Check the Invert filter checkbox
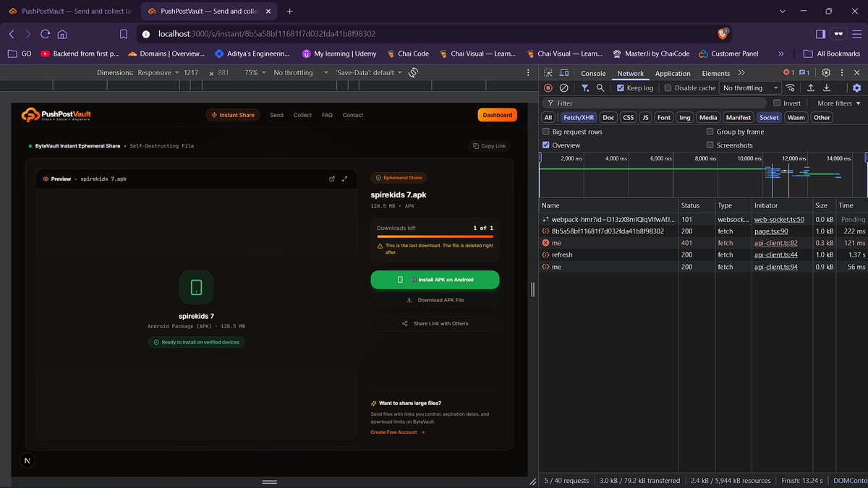The image size is (868, 488). [x=777, y=103]
